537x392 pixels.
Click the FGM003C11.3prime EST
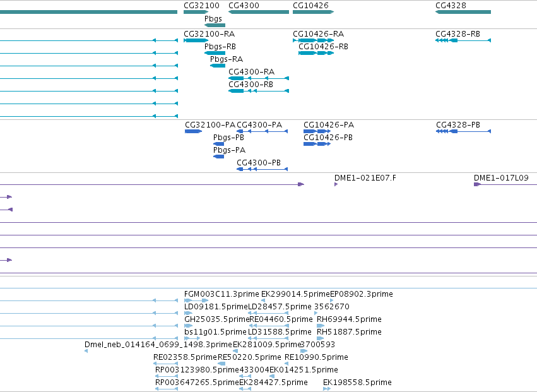(196, 300)
